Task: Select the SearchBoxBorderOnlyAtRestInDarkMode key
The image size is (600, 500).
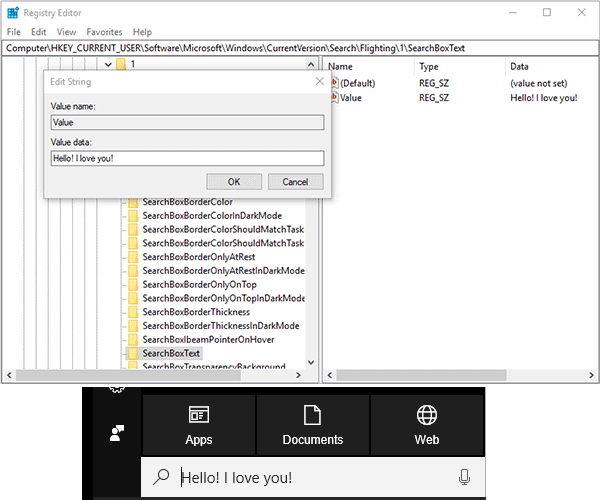Action: tap(223, 271)
